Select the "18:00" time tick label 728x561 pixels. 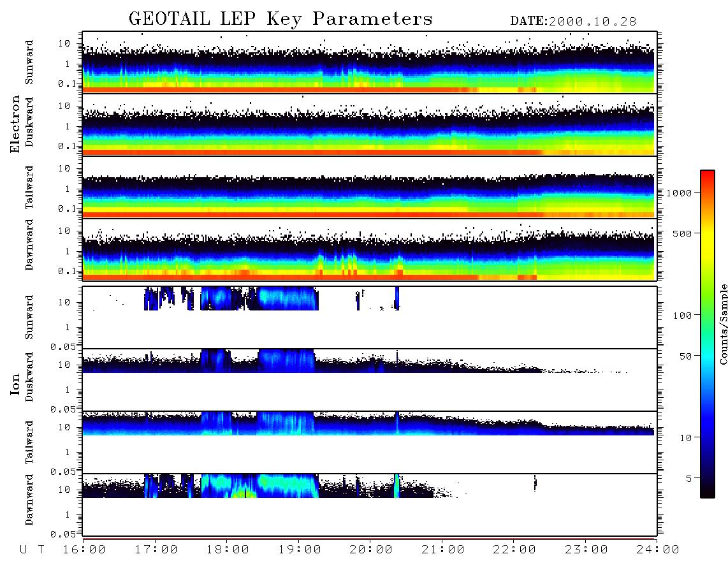pyautogui.click(x=228, y=550)
